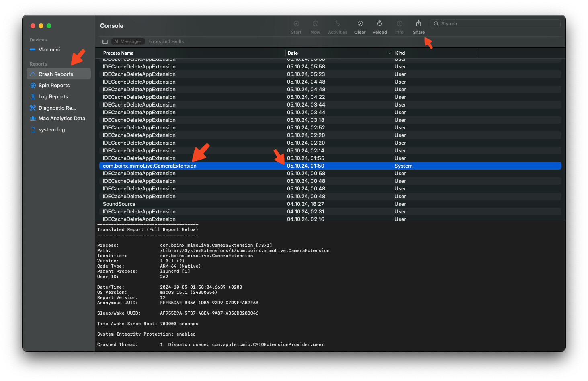Open the Info inspector icon
This screenshot has height=381, width=588.
coord(400,24)
